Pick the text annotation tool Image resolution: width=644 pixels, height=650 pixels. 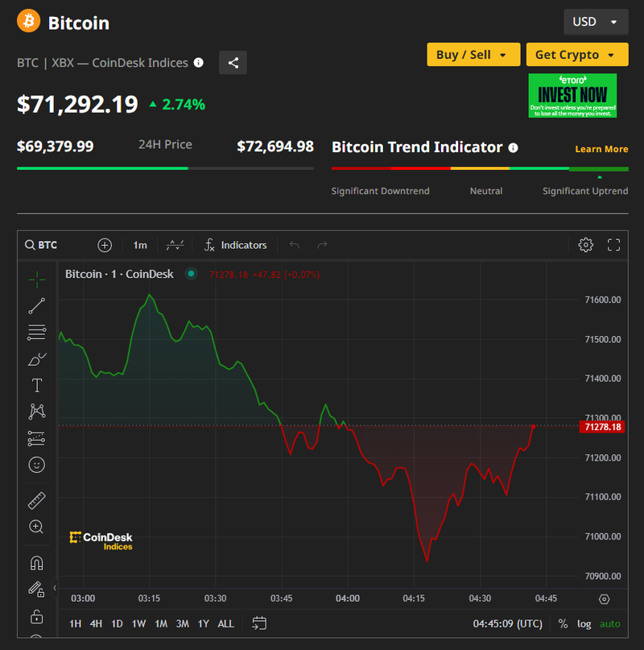click(36, 386)
